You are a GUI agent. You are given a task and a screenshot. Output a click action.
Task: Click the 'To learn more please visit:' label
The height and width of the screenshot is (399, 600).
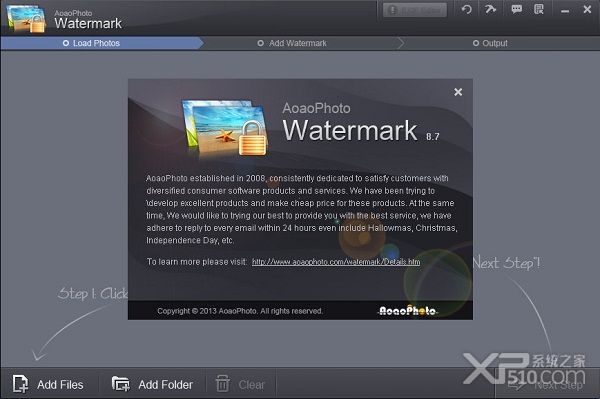(197, 262)
